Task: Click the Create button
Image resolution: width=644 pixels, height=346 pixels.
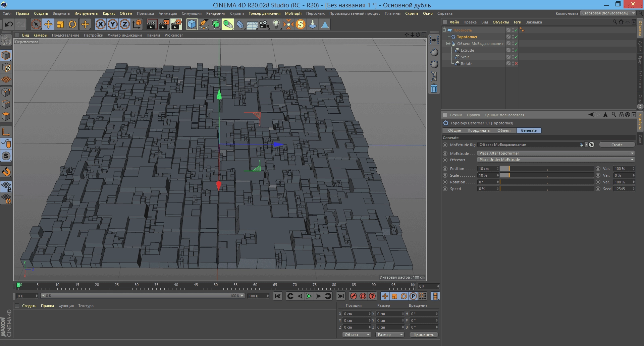Action: (617, 145)
